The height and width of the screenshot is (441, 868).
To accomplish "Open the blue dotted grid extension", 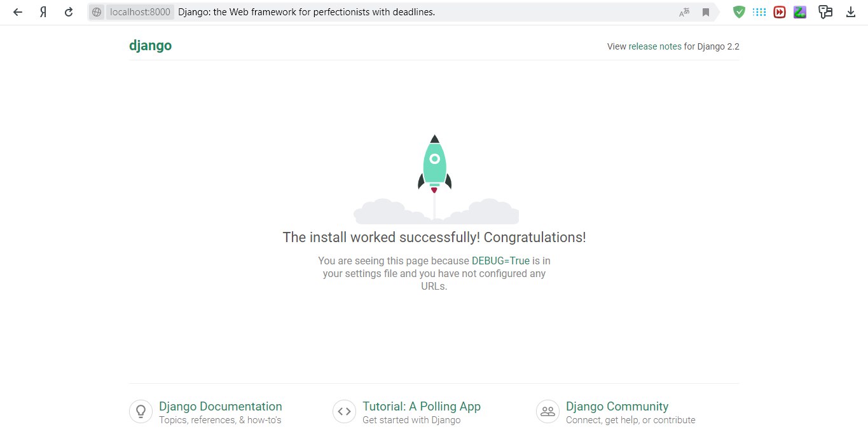I will click(x=759, y=12).
